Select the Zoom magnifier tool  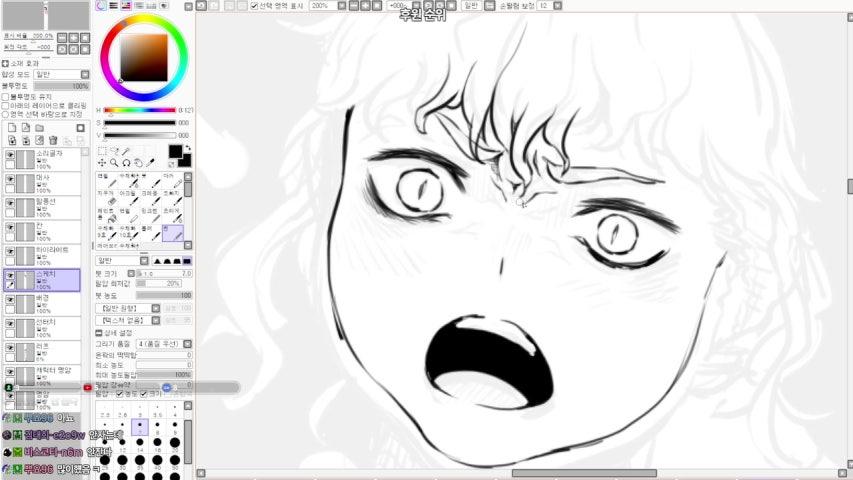[114, 163]
